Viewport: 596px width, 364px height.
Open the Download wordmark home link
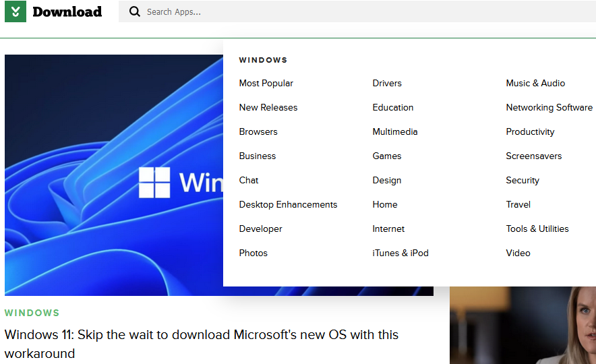[x=67, y=11]
